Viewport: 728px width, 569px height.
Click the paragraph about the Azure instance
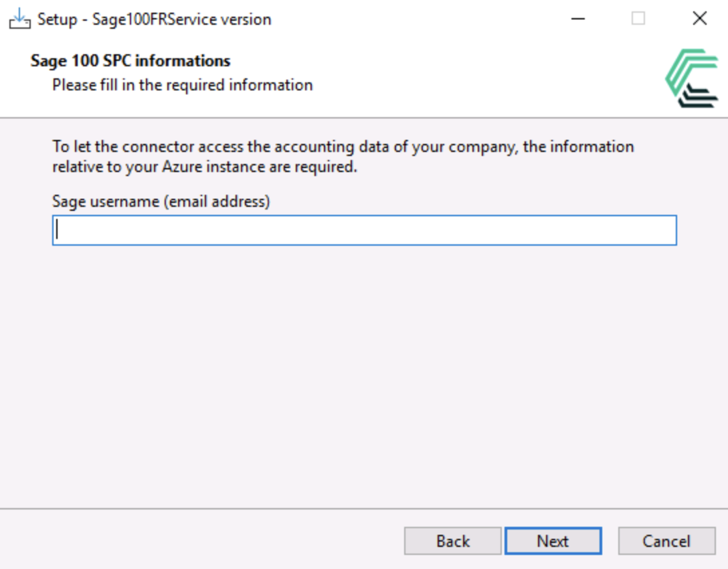343,157
